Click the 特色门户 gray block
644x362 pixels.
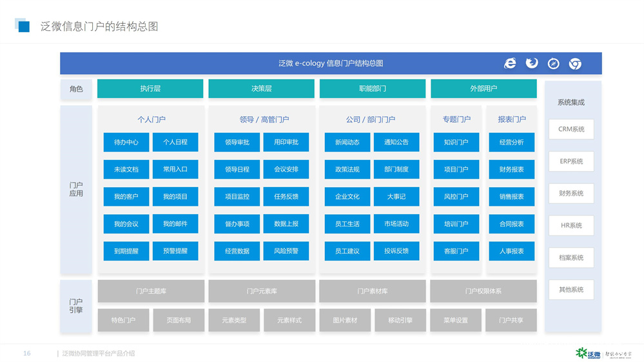coord(124,320)
